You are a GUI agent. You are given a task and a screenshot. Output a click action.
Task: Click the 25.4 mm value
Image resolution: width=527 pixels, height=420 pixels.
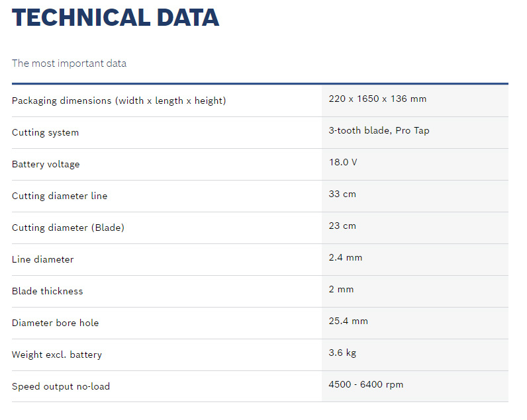(x=348, y=321)
